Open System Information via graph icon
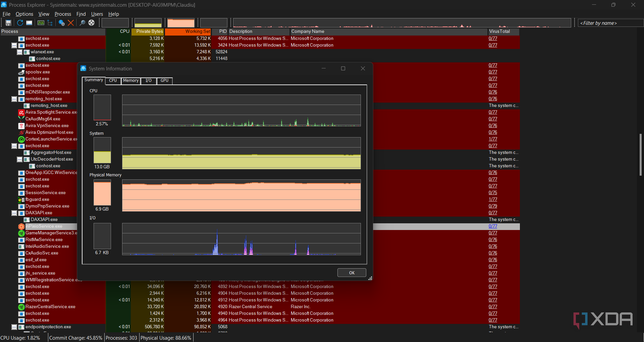Image resolution: width=644 pixels, height=342 pixels. [41, 23]
